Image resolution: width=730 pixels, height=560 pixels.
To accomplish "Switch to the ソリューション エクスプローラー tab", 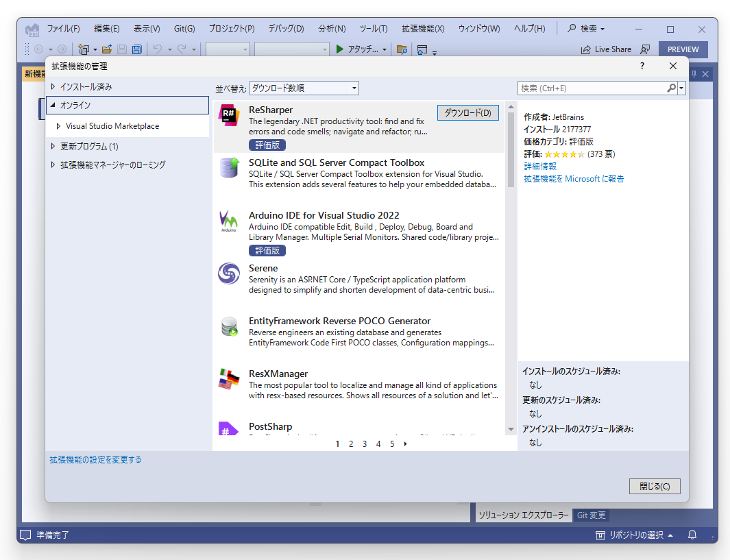I will pos(524,515).
